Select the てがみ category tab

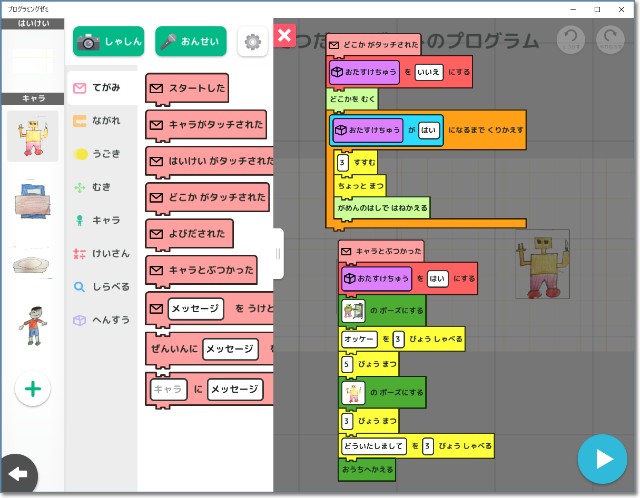click(101, 88)
